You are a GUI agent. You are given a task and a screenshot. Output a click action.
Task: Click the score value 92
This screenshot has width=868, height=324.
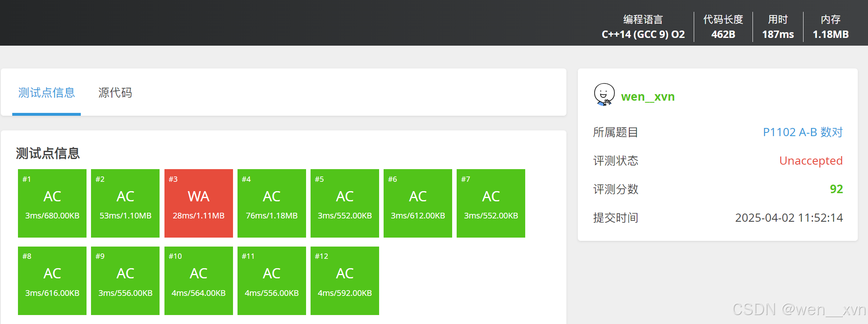click(x=836, y=189)
